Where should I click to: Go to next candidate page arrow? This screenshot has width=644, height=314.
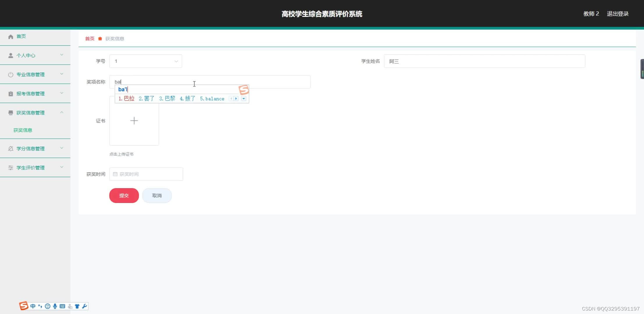[236, 99]
